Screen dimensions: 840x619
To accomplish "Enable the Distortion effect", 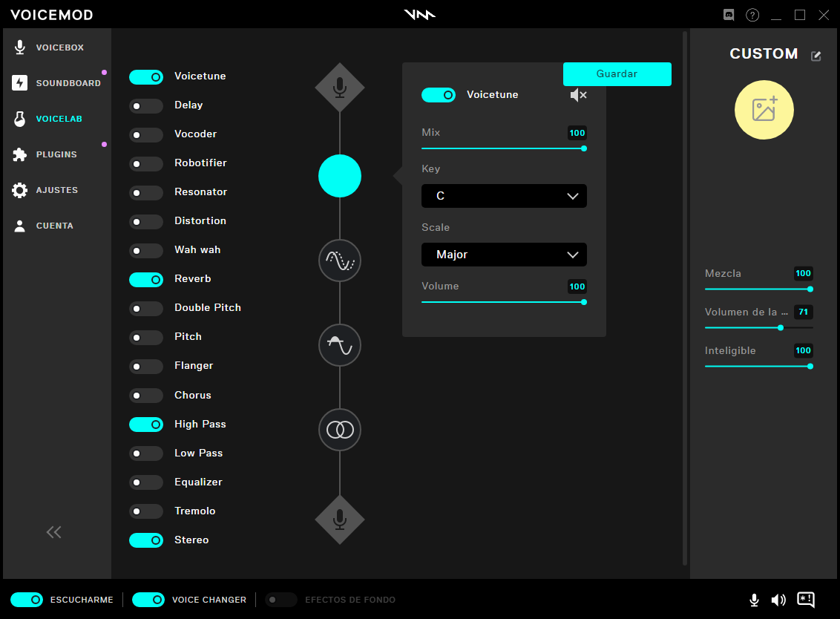I will coord(146,222).
